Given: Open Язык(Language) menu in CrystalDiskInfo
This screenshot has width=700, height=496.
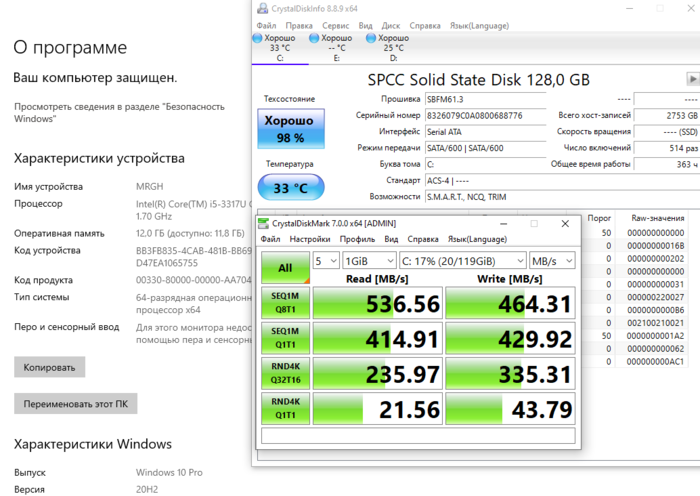Looking at the screenshot, I should tap(479, 25).
